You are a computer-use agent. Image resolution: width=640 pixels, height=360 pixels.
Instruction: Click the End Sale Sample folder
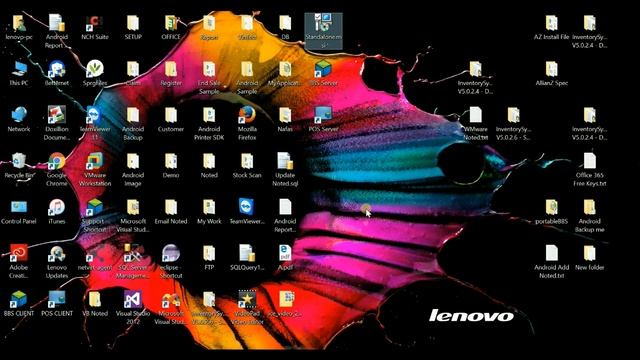(209, 69)
